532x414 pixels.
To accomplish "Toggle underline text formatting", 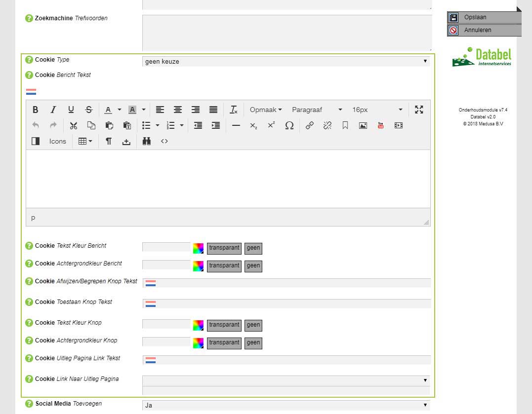I will tap(71, 110).
